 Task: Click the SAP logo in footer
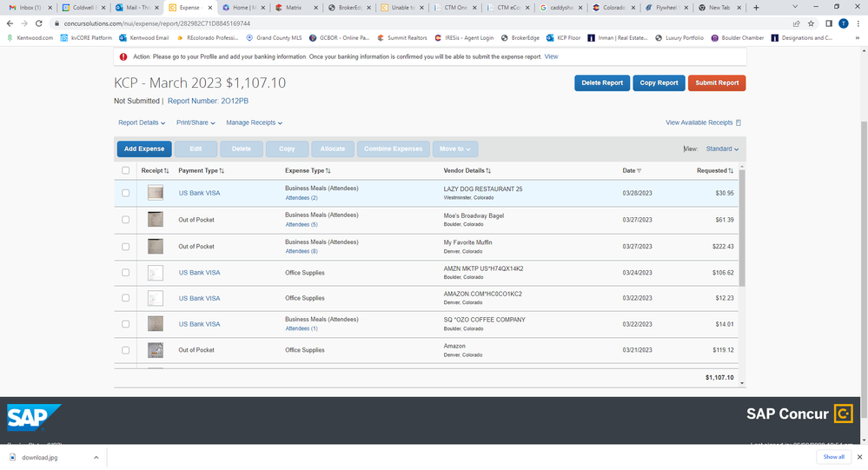point(33,417)
